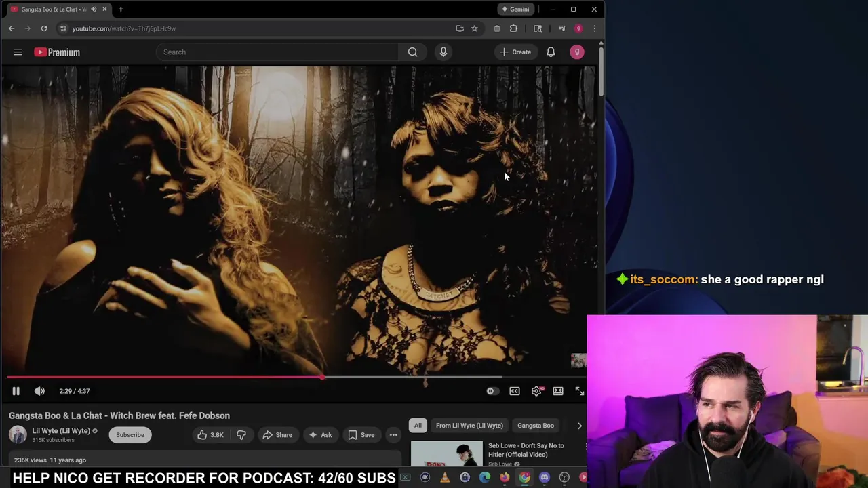Open the Chrome profile avatar
The height and width of the screenshot is (488, 868).
(x=578, y=28)
